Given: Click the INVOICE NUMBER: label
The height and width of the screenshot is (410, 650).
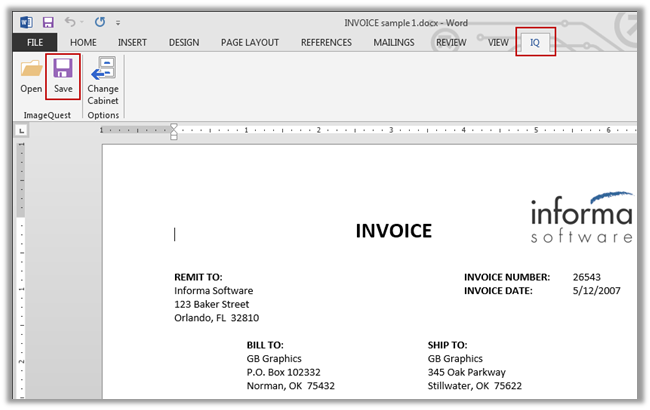Looking at the screenshot, I should pos(507,277).
